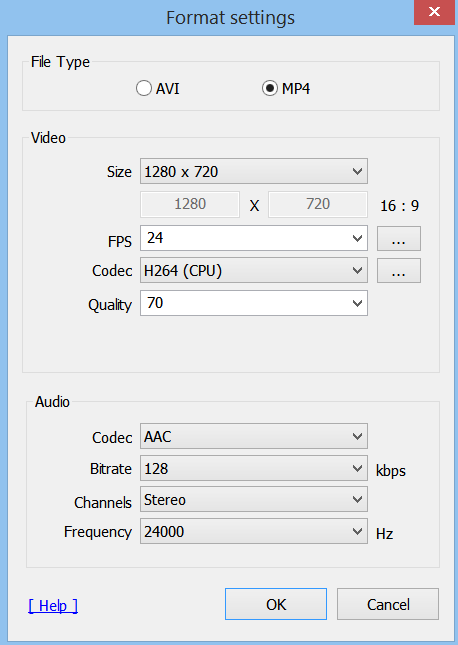Screen dimensions: 458x645
Task: Open the Help link
Action: [53, 606]
